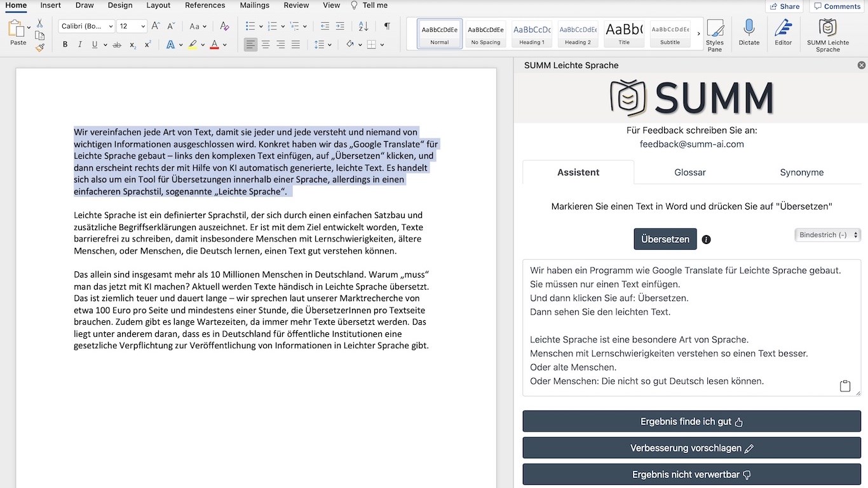Decrease paragraph indent
Viewport: 868px width, 488px height.
[325, 26]
